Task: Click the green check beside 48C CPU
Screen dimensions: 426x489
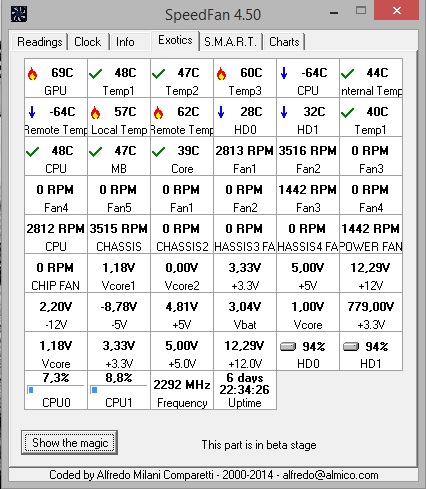Action: pos(32,152)
